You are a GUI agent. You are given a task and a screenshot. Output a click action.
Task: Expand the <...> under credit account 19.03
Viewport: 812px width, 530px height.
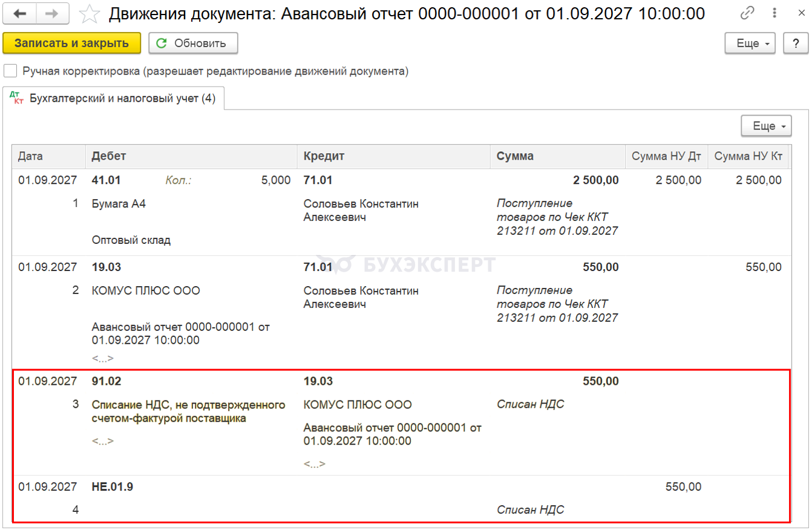coord(315,464)
